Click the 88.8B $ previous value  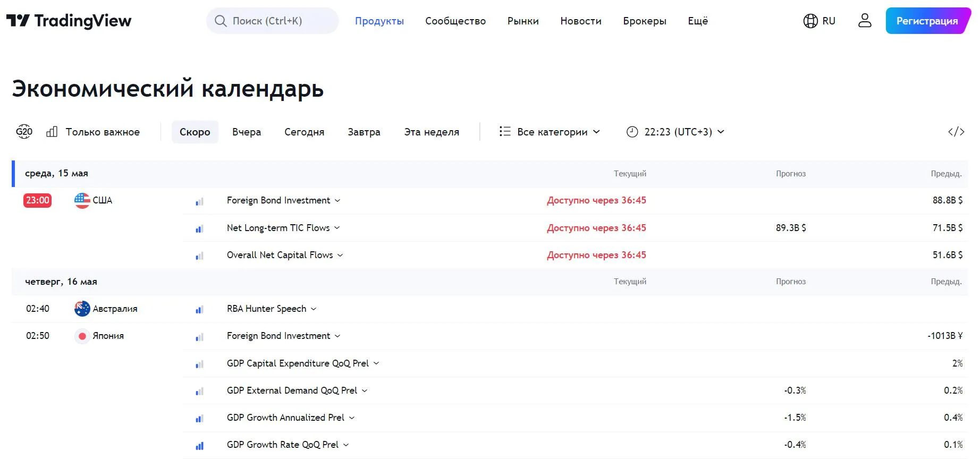point(948,200)
